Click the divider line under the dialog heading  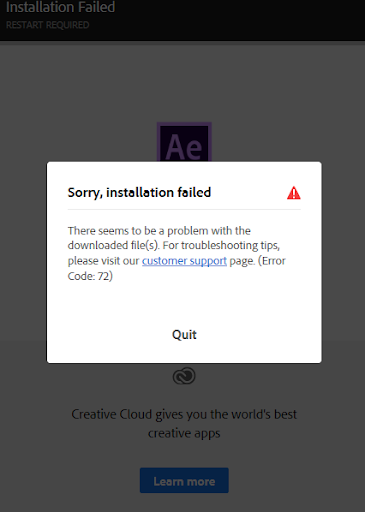click(184, 209)
